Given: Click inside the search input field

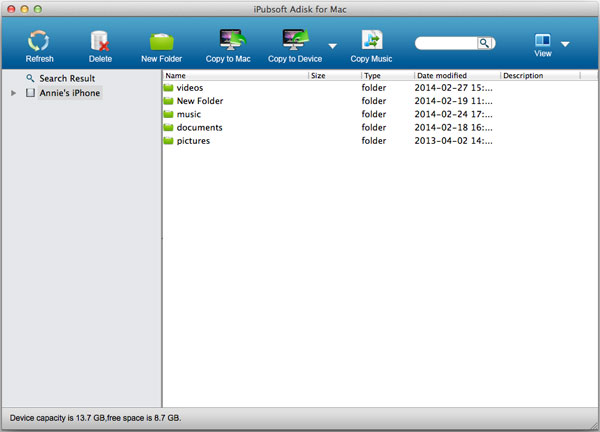Looking at the screenshot, I should click(x=445, y=44).
